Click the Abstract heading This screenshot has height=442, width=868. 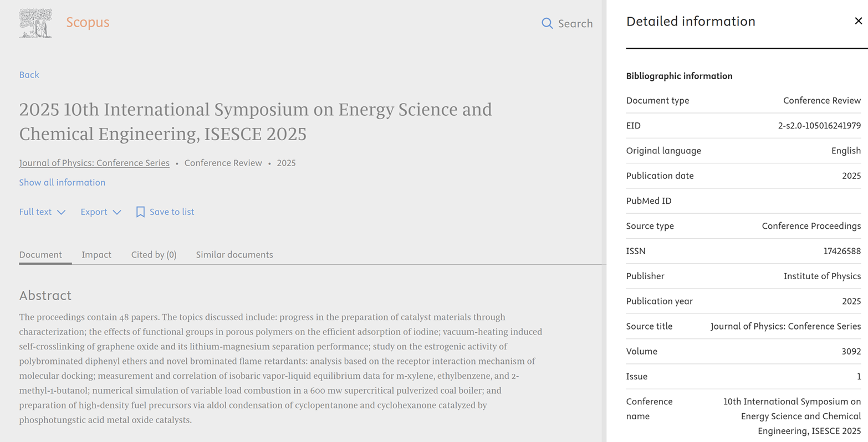(x=45, y=295)
